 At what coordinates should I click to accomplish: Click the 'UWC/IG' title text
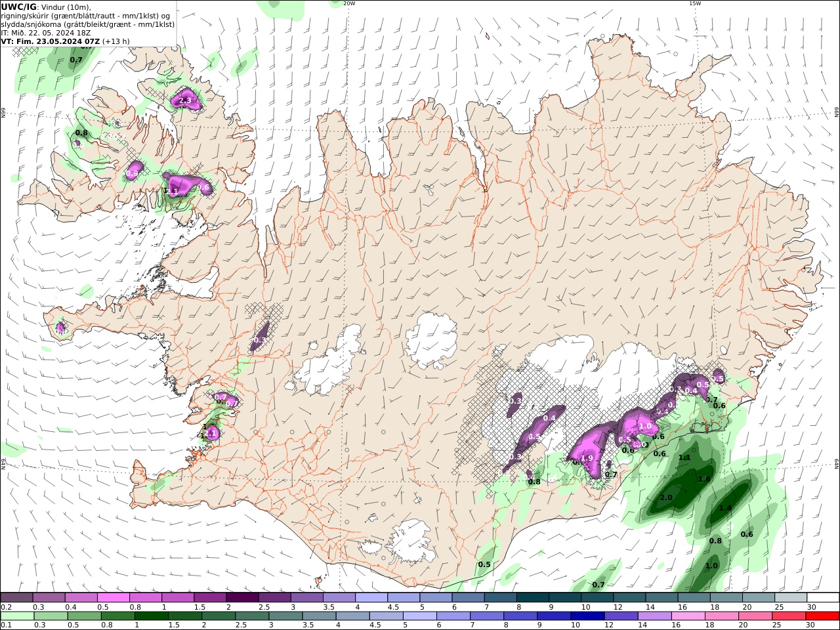(19, 7)
